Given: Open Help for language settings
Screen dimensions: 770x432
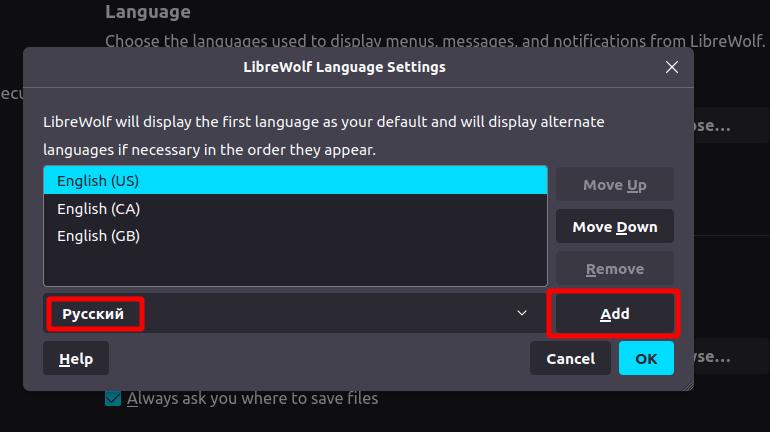Looking at the screenshot, I should click(76, 358).
